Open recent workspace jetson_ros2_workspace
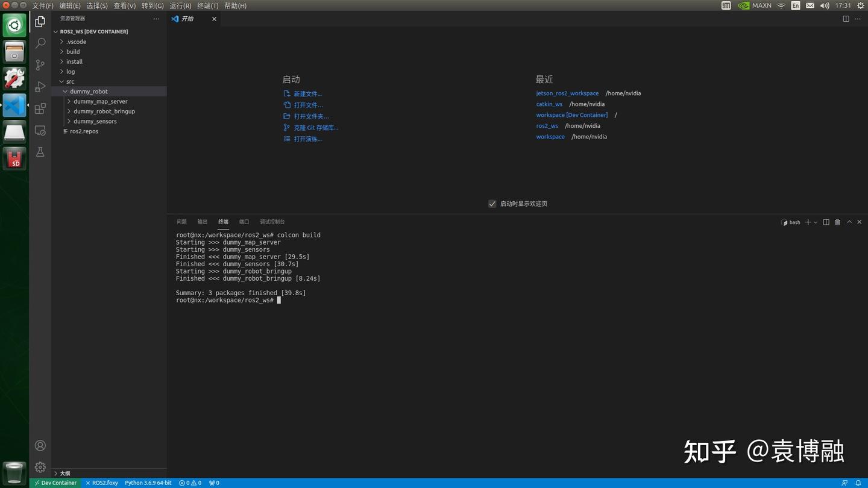 567,93
